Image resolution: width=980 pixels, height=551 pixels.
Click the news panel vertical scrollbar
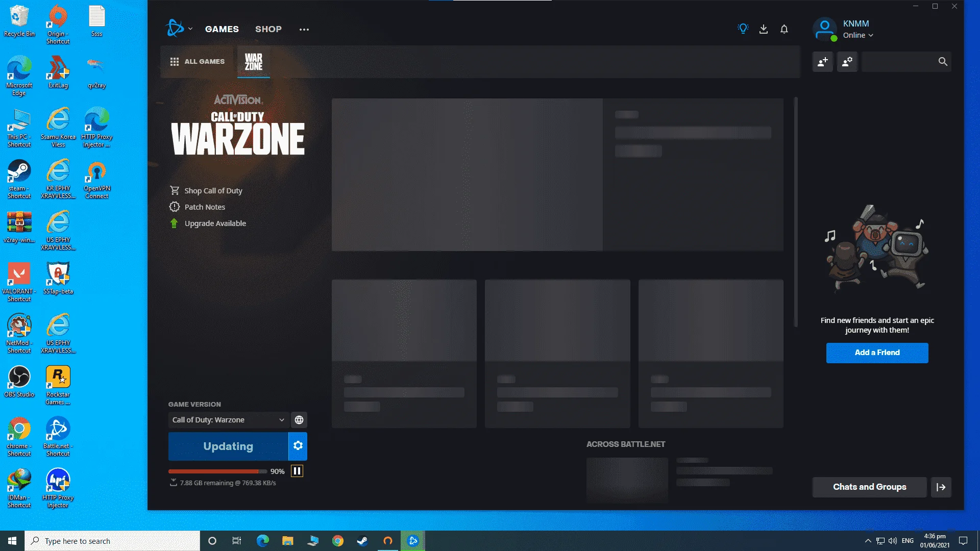(796, 212)
